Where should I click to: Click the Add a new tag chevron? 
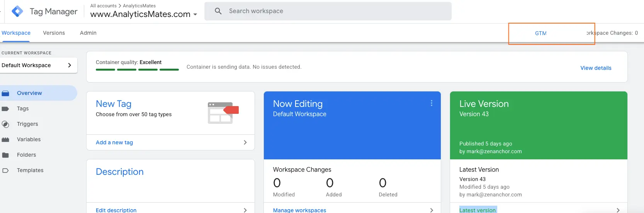pyautogui.click(x=245, y=142)
